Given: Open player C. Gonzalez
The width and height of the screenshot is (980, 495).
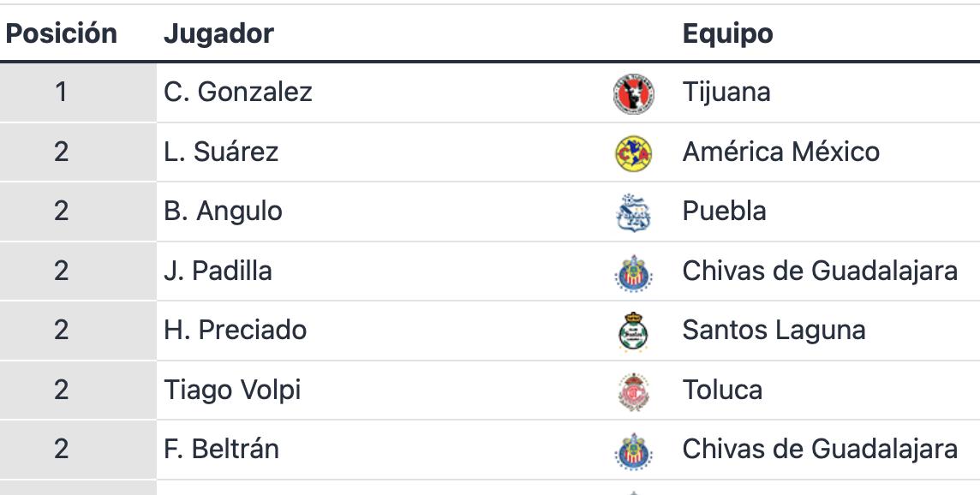Looking at the screenshot, I should [238, 92].
